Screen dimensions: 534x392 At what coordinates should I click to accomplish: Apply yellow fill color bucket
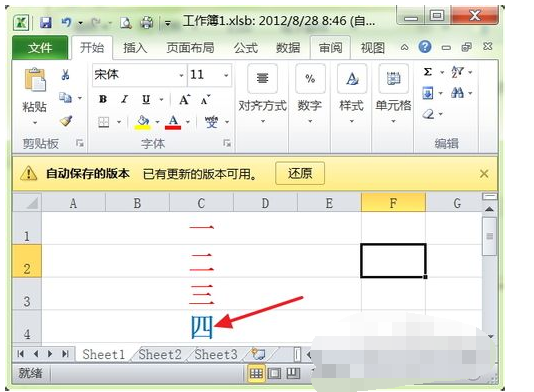tap(143, 122)
